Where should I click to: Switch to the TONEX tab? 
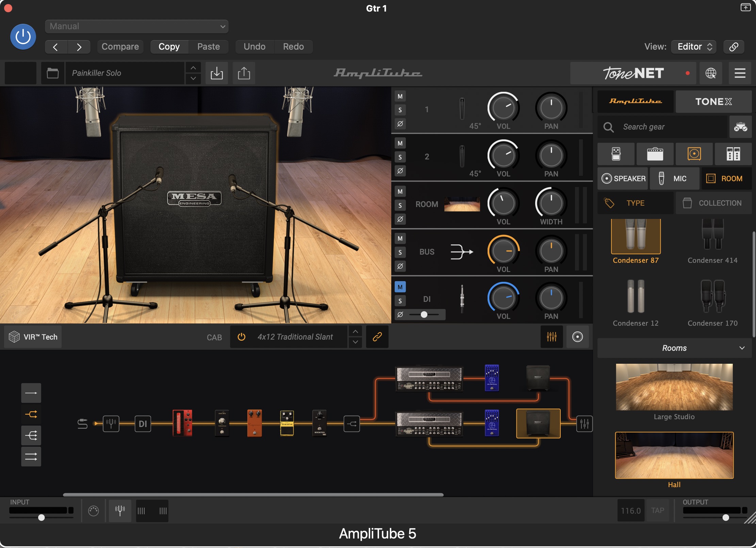click(x=713, y=102)
